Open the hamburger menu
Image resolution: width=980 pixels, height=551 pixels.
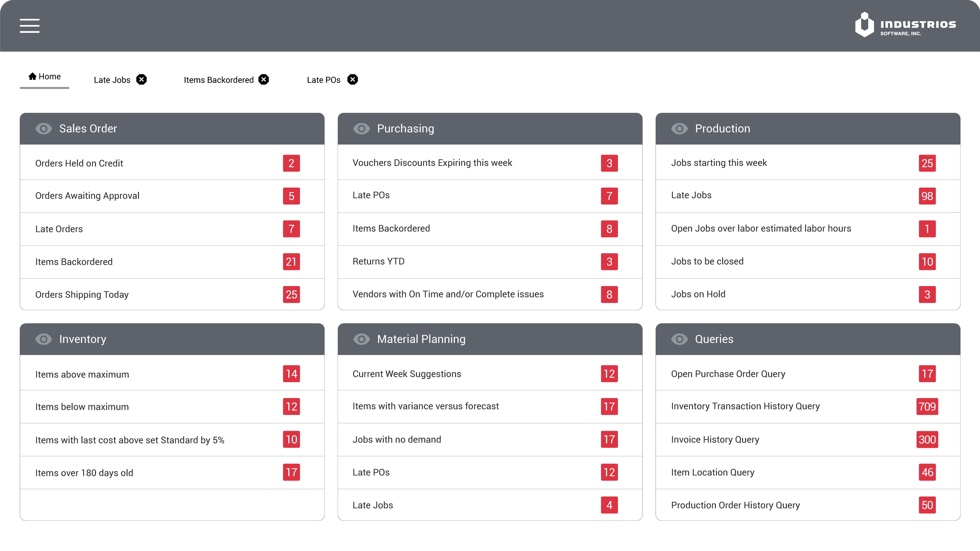coord(30,26)
